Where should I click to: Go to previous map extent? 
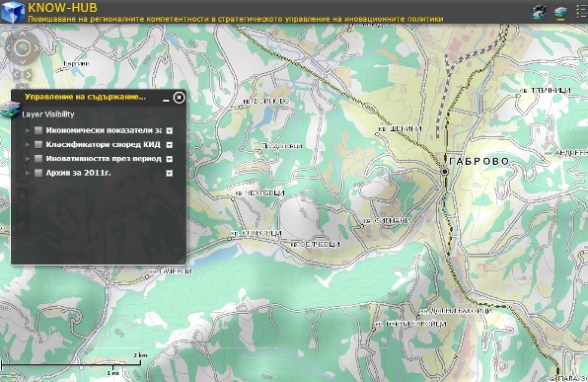16,74
